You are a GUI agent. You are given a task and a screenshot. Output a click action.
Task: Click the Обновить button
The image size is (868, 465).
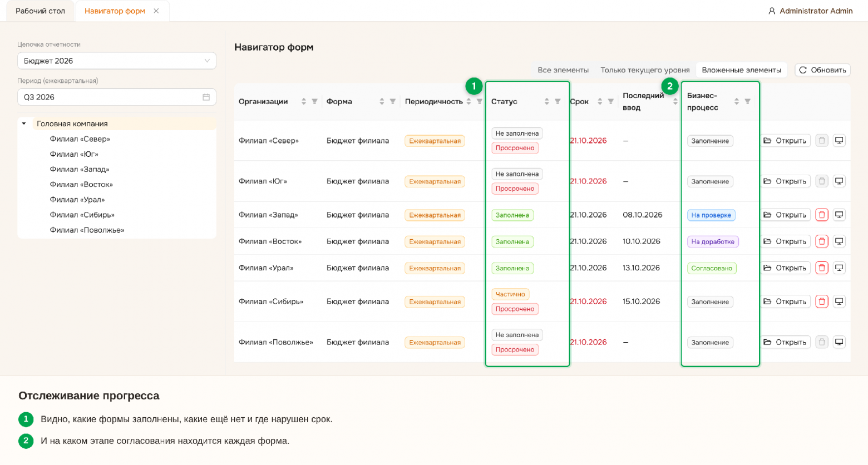click(822, 70)
